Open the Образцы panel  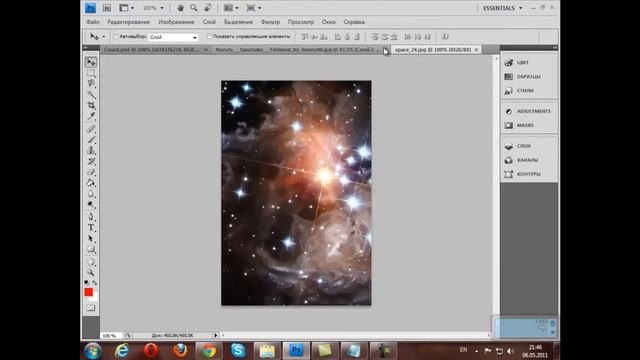coord(529,77)
